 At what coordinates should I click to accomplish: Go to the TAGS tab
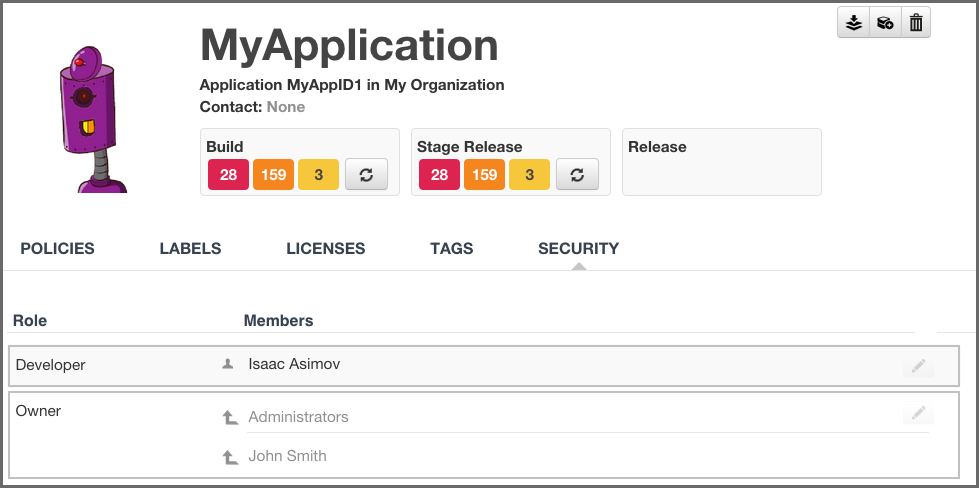click(451, 248)
